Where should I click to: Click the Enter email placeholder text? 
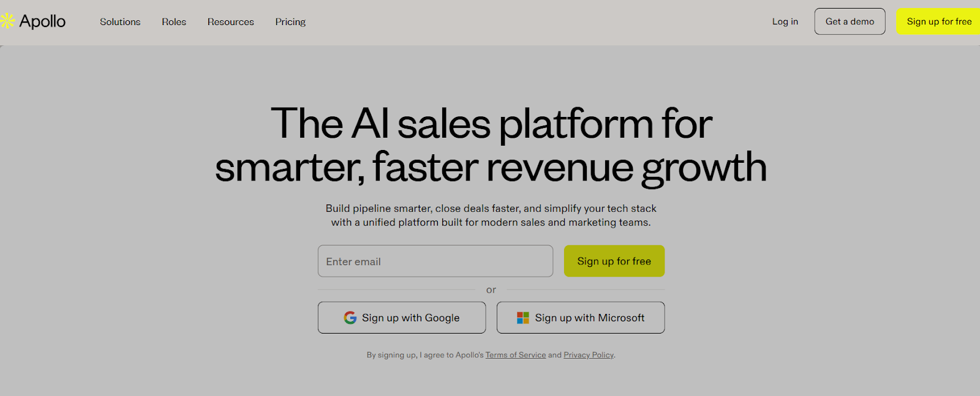353,261
